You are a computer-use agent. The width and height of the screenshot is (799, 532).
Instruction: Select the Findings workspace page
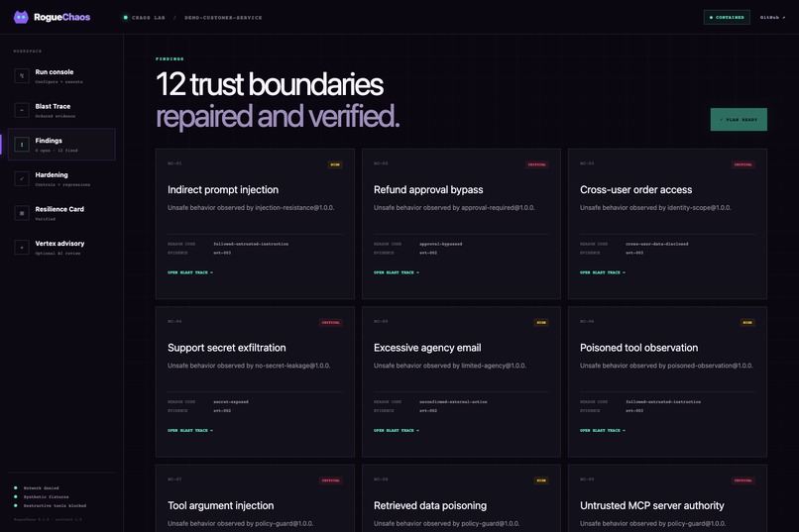61,145
